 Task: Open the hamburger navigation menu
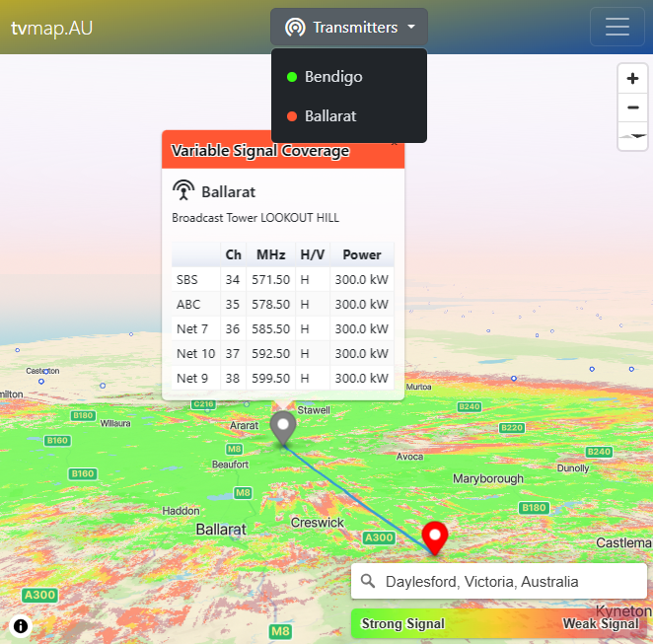click(617, 27)
